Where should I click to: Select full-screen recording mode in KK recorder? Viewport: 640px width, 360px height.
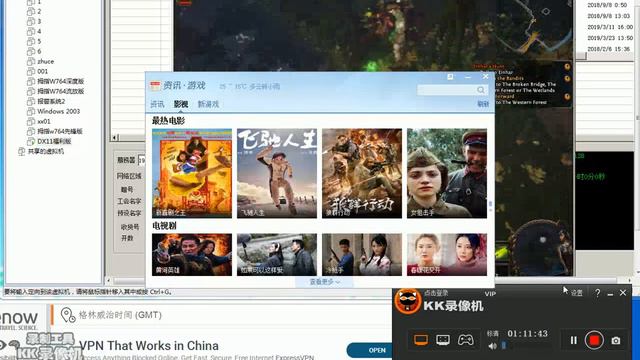[x=421, y=340]
